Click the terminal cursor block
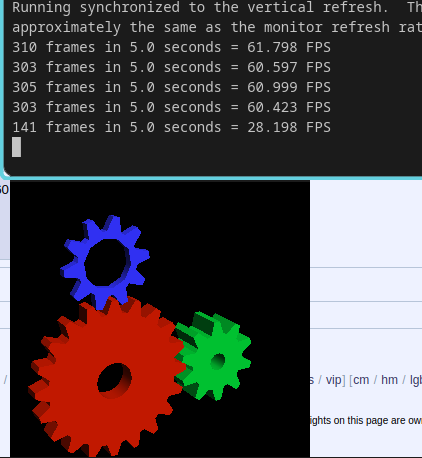 [x=16, y=147]
